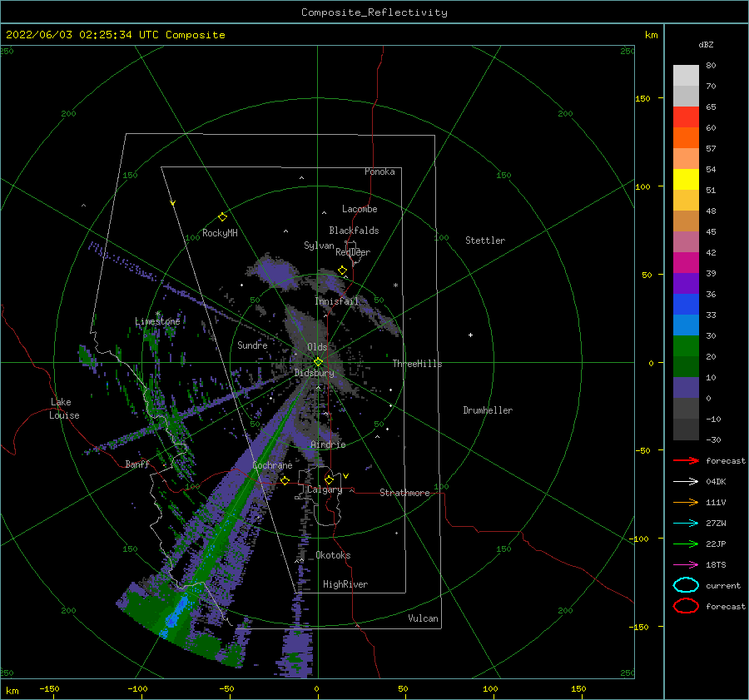Click the red 'forecast' ellipse legend icon
749x700 pixels.
point(686,606)
